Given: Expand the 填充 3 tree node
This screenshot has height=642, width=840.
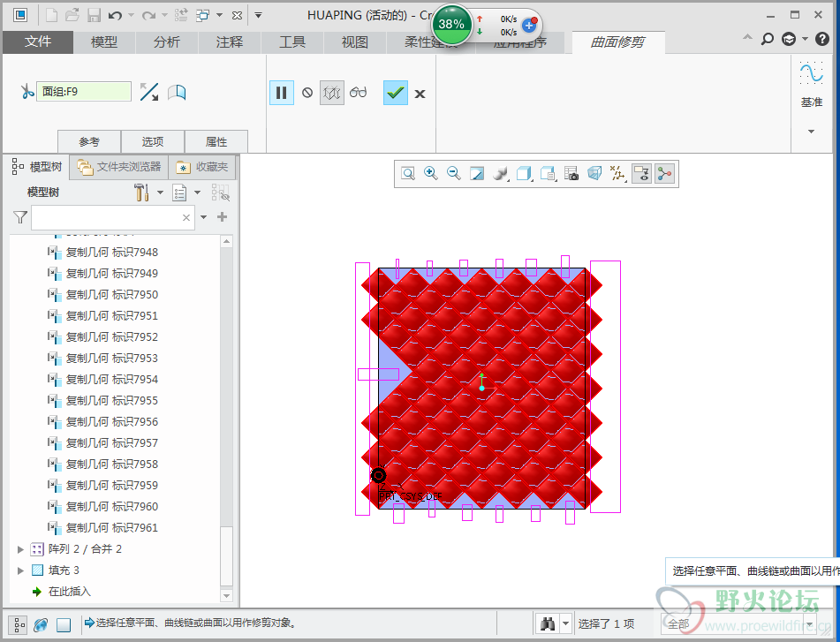Looking at the screenshot, I should [20, 570].
